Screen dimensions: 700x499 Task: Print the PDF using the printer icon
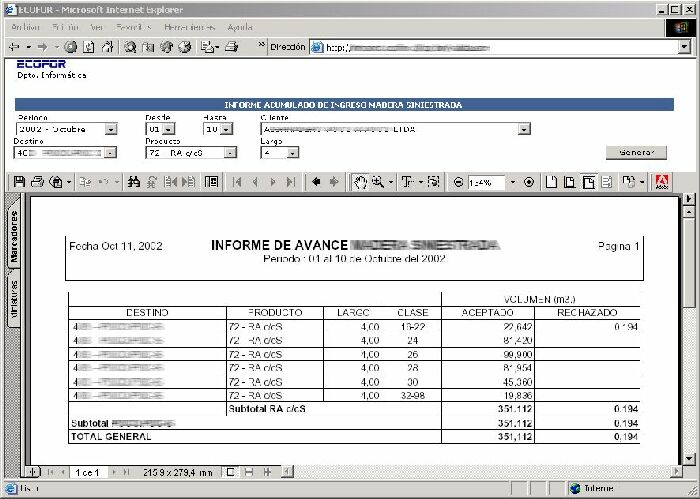click(x=37, y=182)
